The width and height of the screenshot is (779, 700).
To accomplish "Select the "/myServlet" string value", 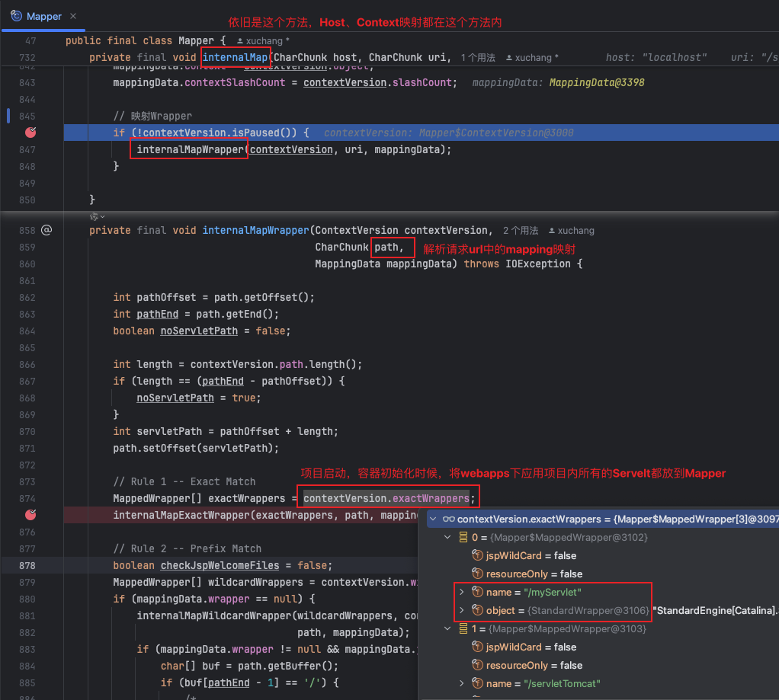I will [553, 593].
